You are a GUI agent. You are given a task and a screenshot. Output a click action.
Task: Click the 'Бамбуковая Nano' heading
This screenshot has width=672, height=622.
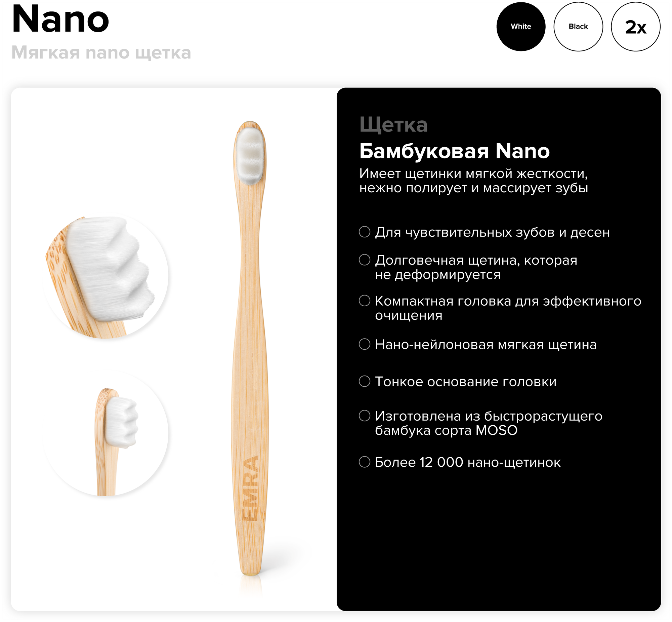(x=455, y=151)
